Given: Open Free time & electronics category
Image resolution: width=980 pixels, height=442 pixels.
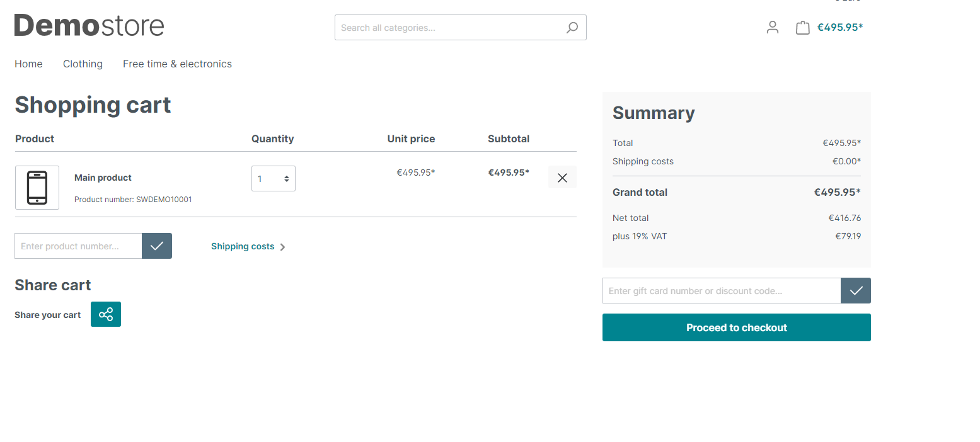Looking at the screenshot, I should coord(177,64).
